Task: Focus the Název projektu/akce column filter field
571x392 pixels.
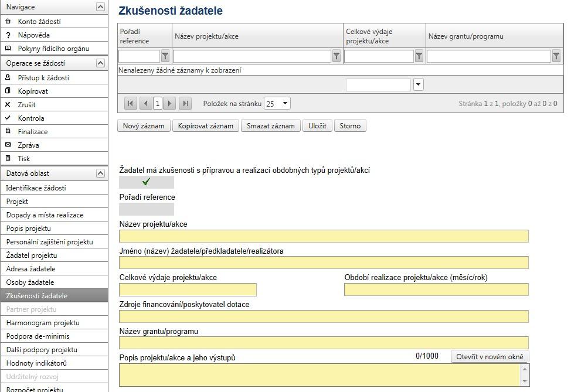Action: click(252, 56)
